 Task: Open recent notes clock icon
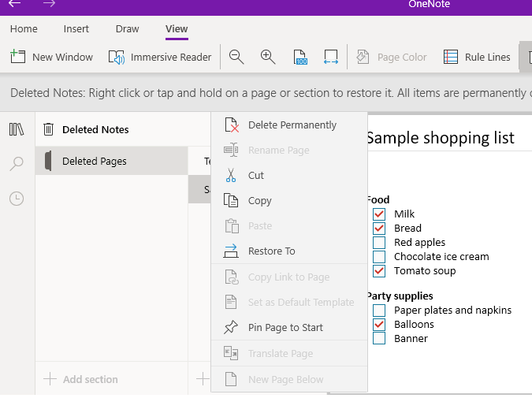17,199
